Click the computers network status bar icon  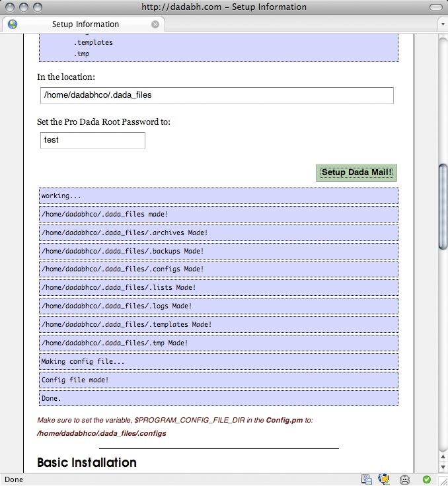[x=367, y=479]
